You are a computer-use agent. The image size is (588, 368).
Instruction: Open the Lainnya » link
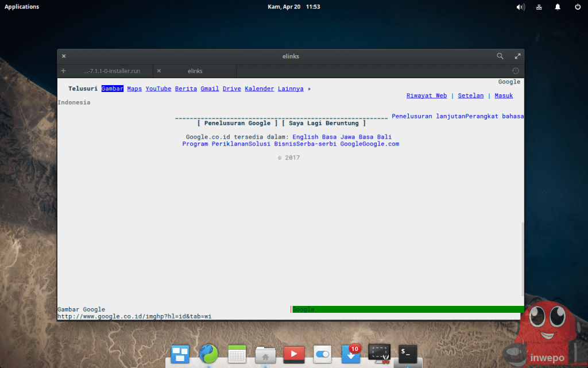click(294, 89)
